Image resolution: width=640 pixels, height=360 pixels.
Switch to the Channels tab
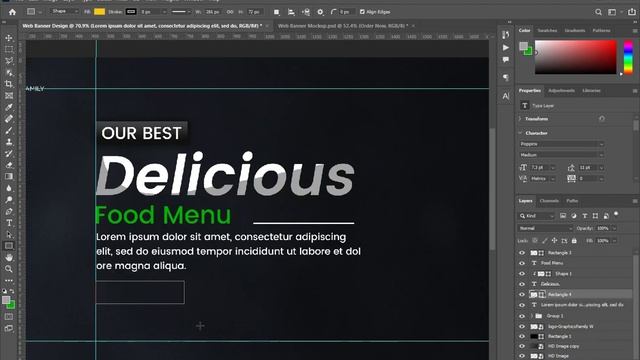click(x=549, y=201)
